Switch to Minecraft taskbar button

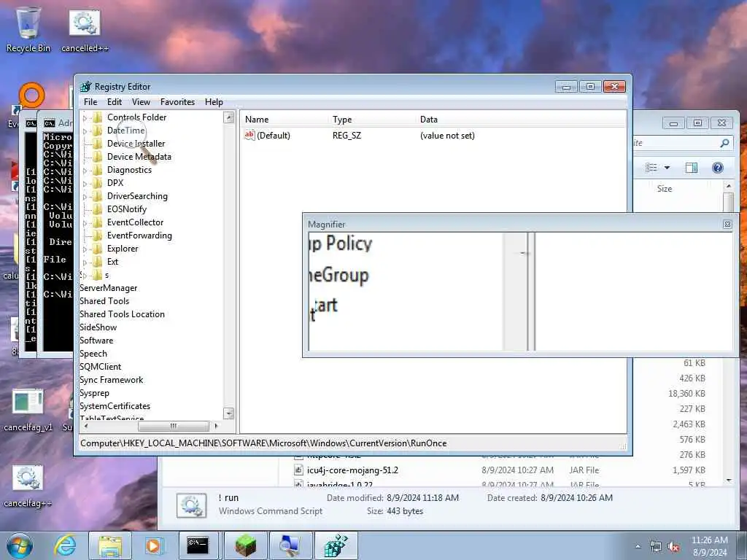point(245,545)
